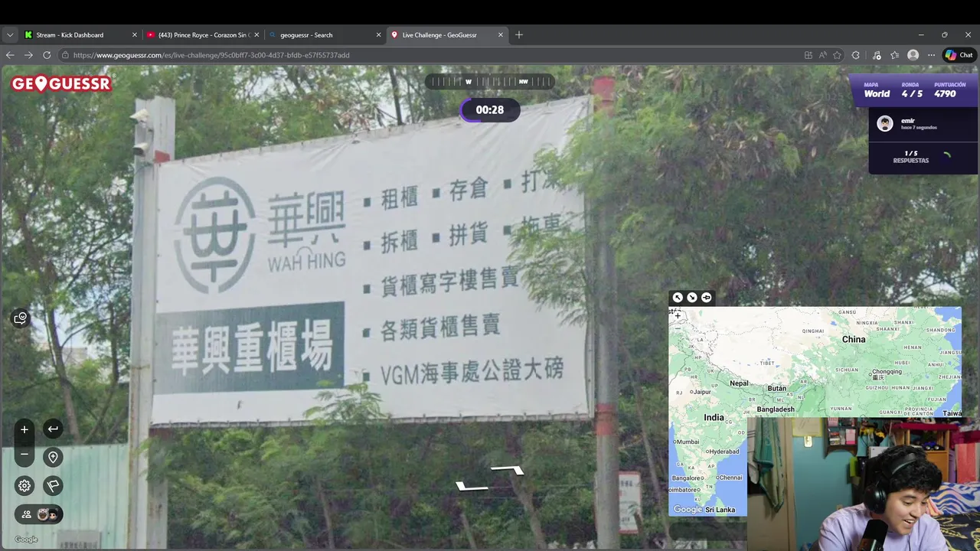The height and width of the screenshot is (551, 980).
Task: Open Copilot Chat button
Action: click(x=959, y=55)
